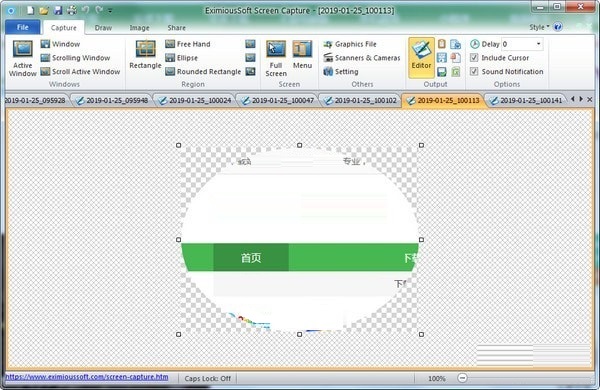Click open folder quick access icon
Viewport: 600px width, 390px height.
(44, 10)
